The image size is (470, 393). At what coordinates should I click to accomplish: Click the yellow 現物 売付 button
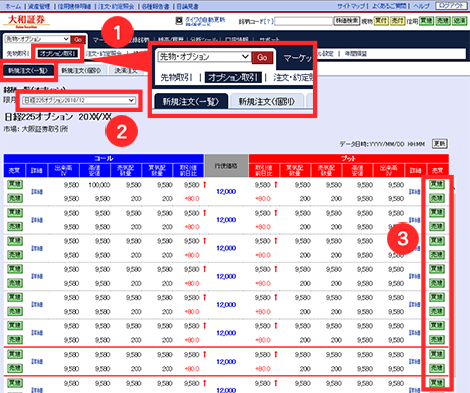point(398,21)
